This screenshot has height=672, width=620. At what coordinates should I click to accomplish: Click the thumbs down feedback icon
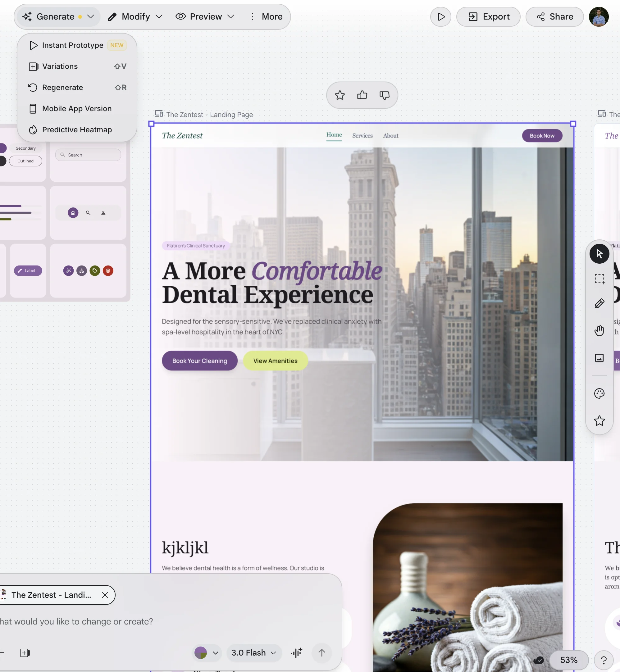384,95
